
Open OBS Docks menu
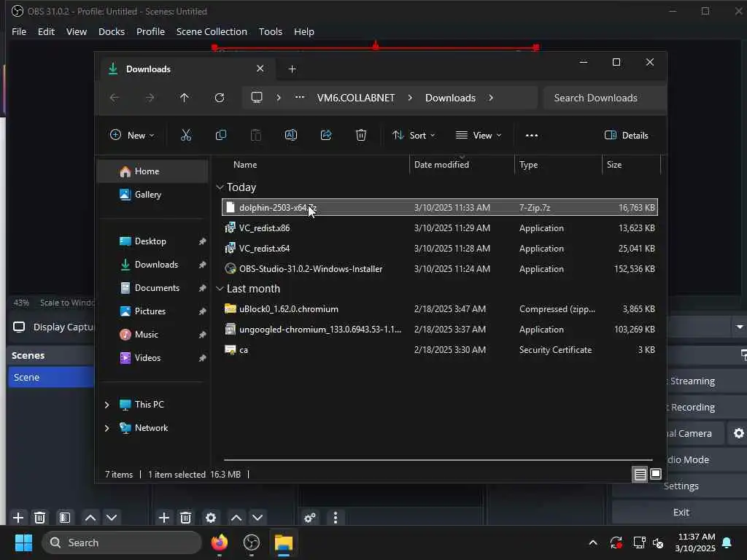click(112, 31)
